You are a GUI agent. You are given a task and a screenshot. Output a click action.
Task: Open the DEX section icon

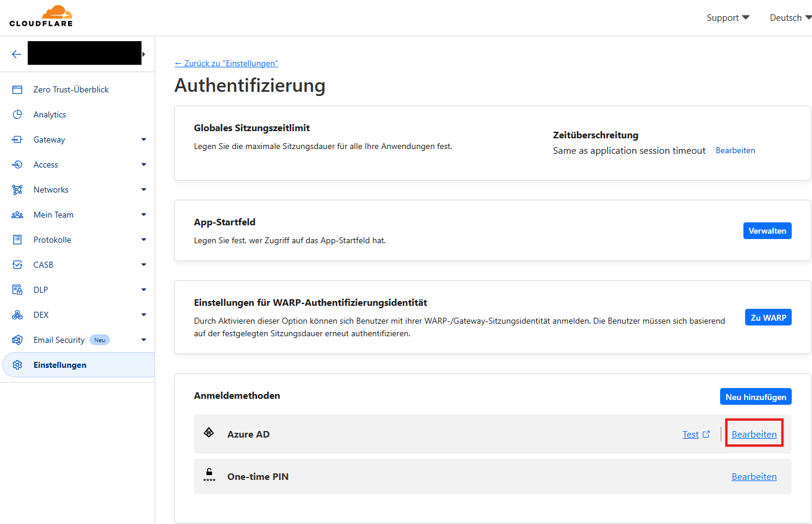point(17,314)
